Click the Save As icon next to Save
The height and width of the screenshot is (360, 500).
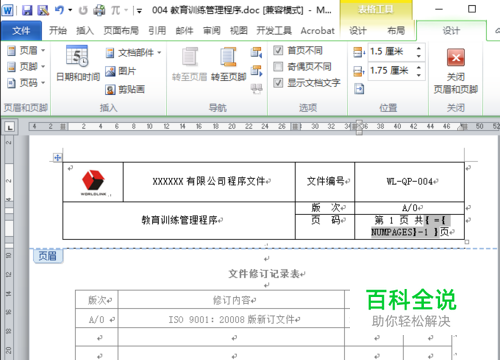point(43,10)
